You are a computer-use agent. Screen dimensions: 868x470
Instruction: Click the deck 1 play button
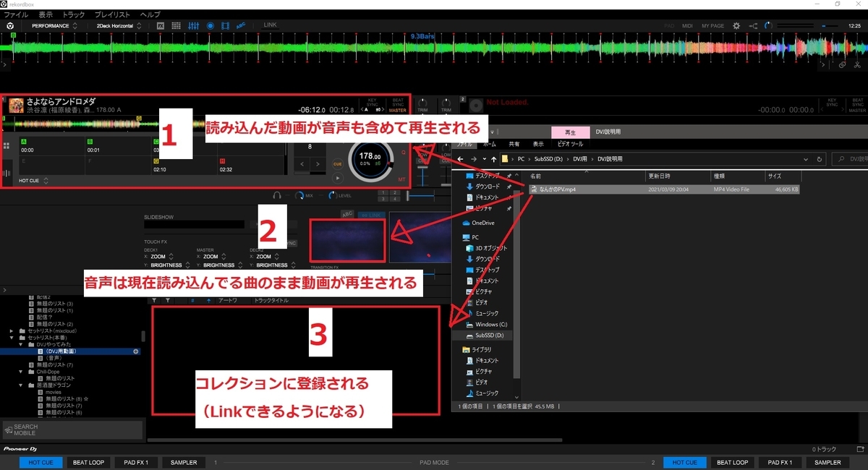click(337, 178)
